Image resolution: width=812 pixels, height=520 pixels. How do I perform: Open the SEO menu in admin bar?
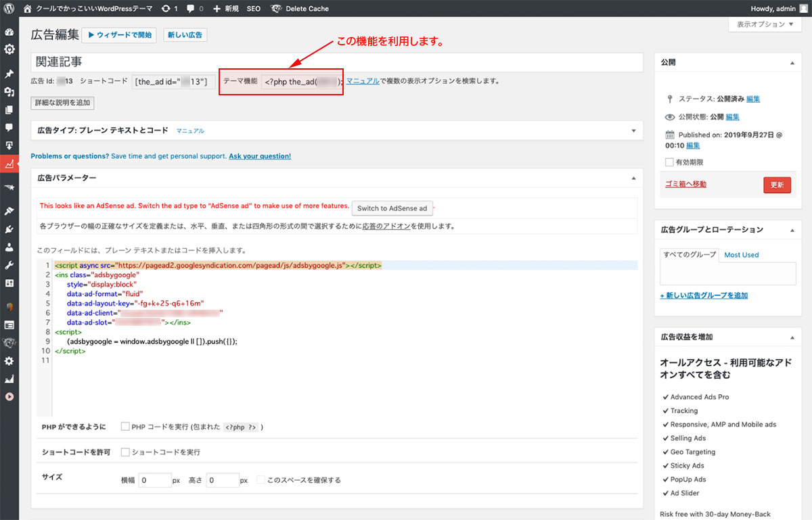[254, 9]
